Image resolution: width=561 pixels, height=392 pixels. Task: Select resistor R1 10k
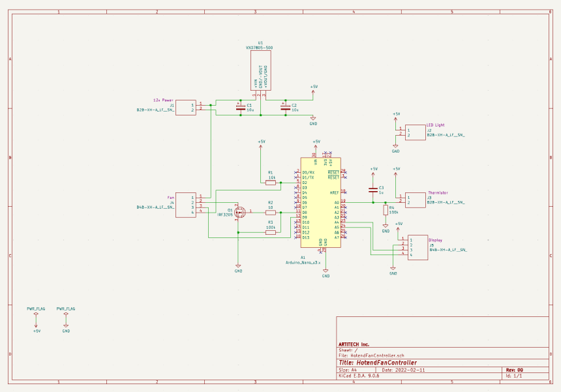(271, 183)
